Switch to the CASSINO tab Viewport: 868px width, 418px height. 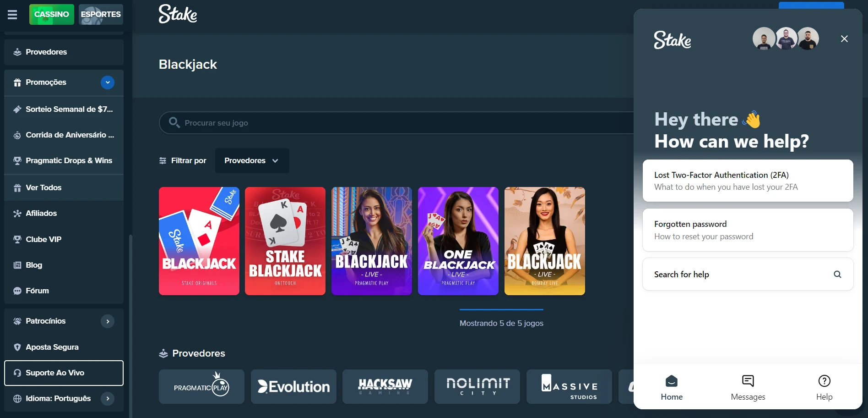(x=52, y=14)
